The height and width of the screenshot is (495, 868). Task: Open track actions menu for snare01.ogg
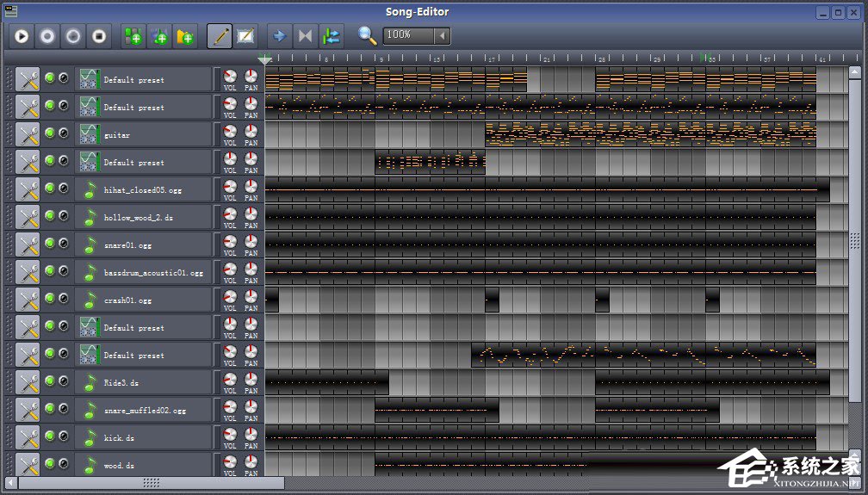[x=28, y=244]
